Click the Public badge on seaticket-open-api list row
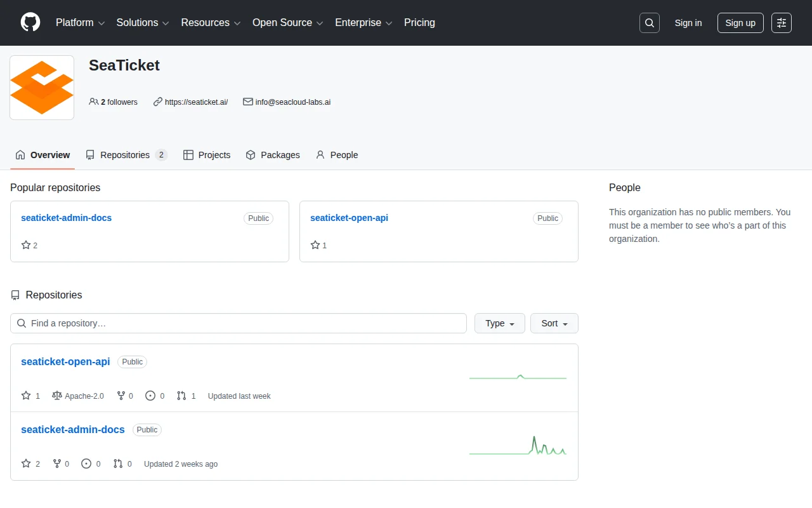This screenshot has width=812, height=508. coord(133,362)
